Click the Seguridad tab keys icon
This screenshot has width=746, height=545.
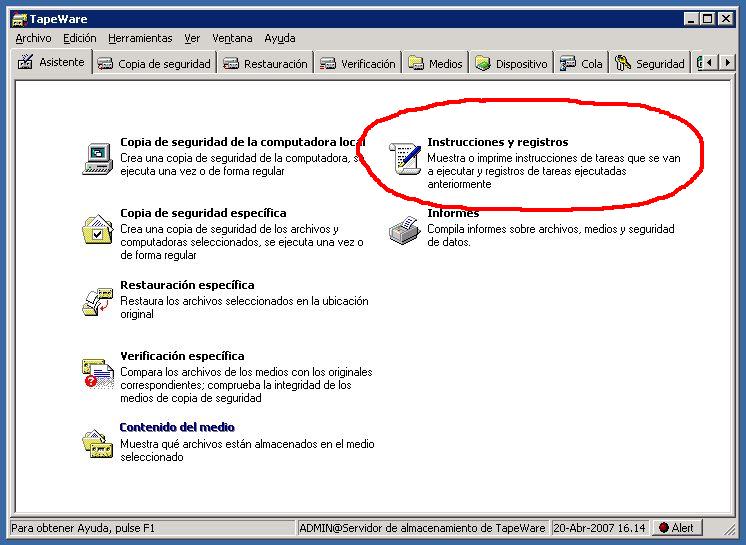623,63
